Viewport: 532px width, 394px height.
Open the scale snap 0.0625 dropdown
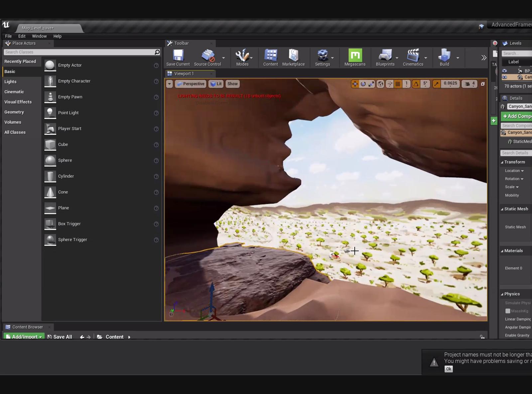[450, 84]
